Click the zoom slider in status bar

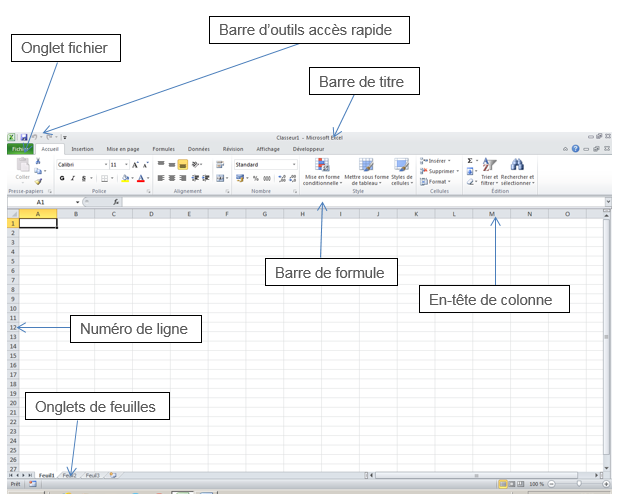pos(577,484)
